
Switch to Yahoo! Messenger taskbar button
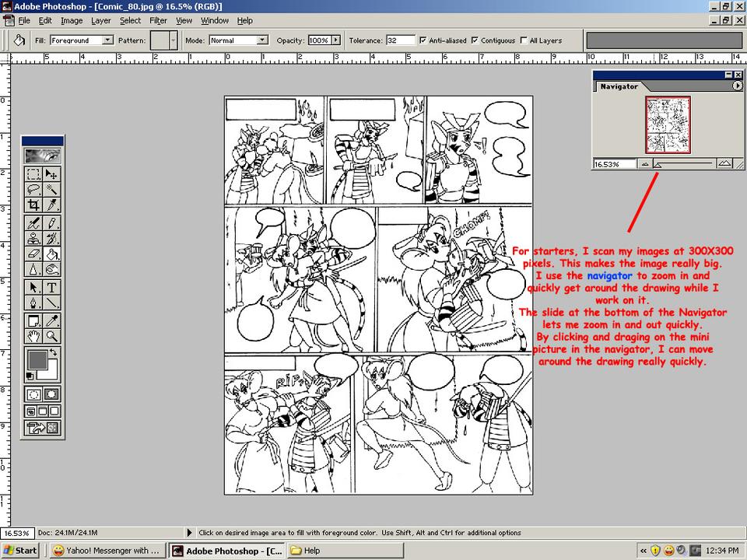click(107, 551)
